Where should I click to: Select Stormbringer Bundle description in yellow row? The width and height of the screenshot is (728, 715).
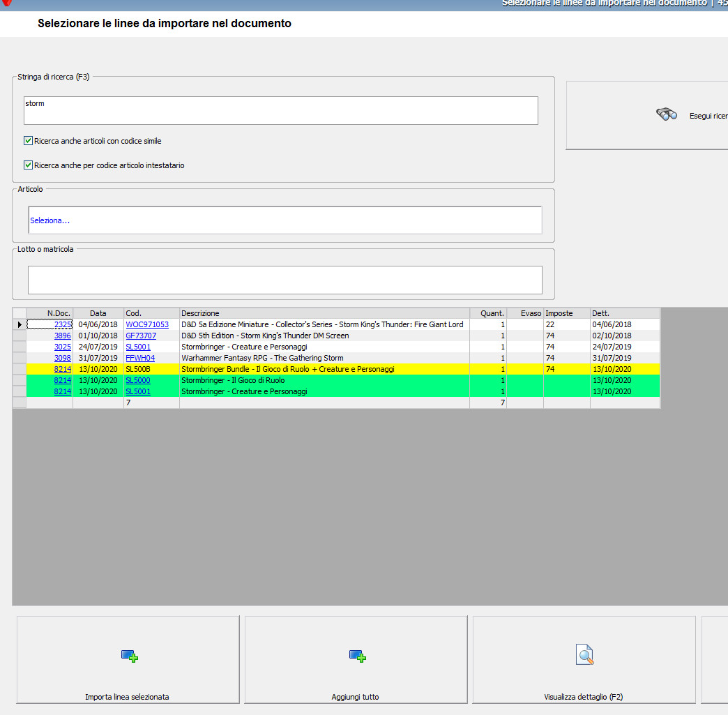[x=288, y=369]
